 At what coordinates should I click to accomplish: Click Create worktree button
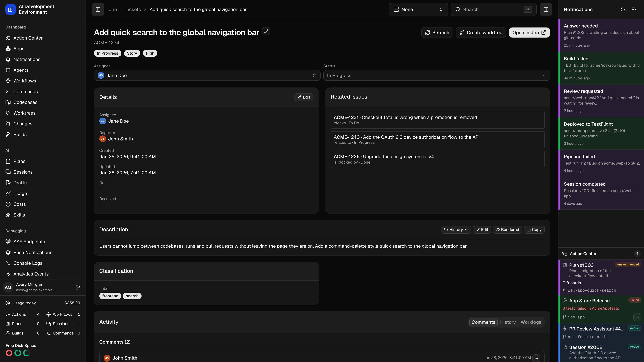[481, 33]
